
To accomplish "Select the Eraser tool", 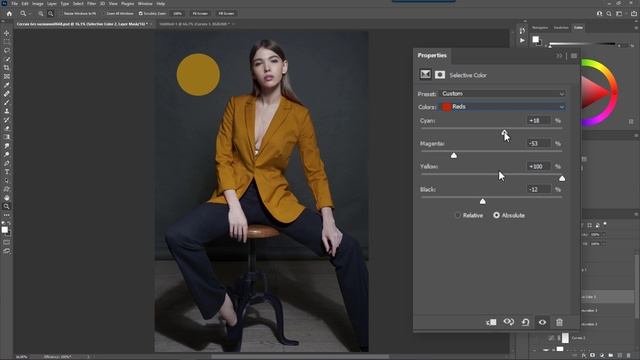I will pos(7,128).
